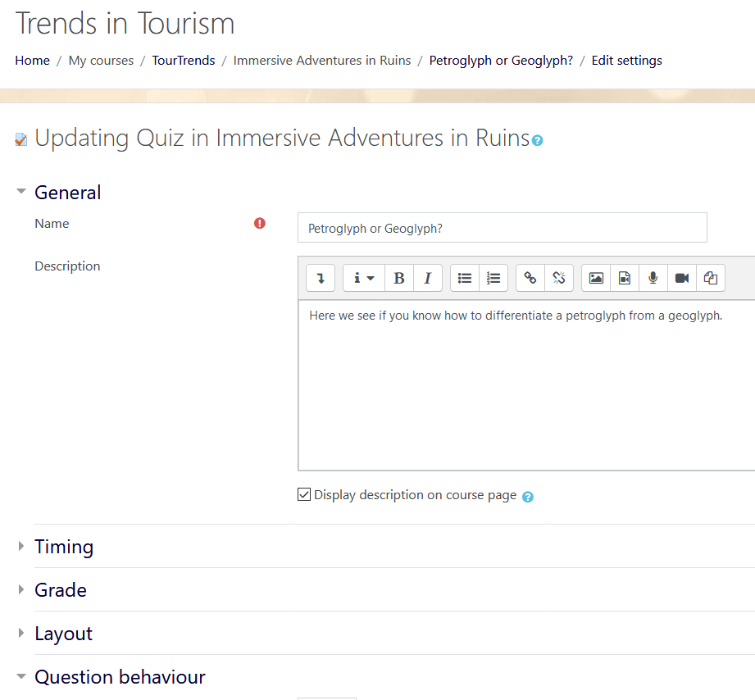This screenshot has height=700, width=755.
Task: Click My courses in the breadcrumb
Action: (101, 60)
